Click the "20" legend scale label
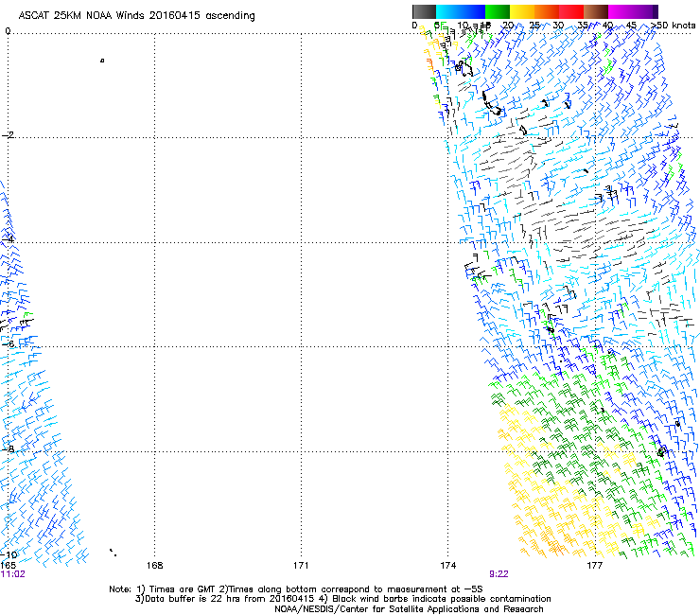The width and height of the screenshot is (700, 615). 508,25
